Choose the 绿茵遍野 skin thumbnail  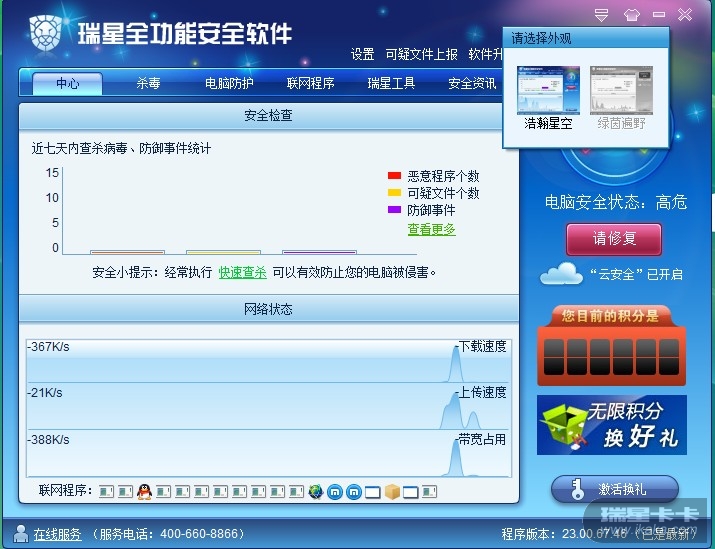(621, 90)
